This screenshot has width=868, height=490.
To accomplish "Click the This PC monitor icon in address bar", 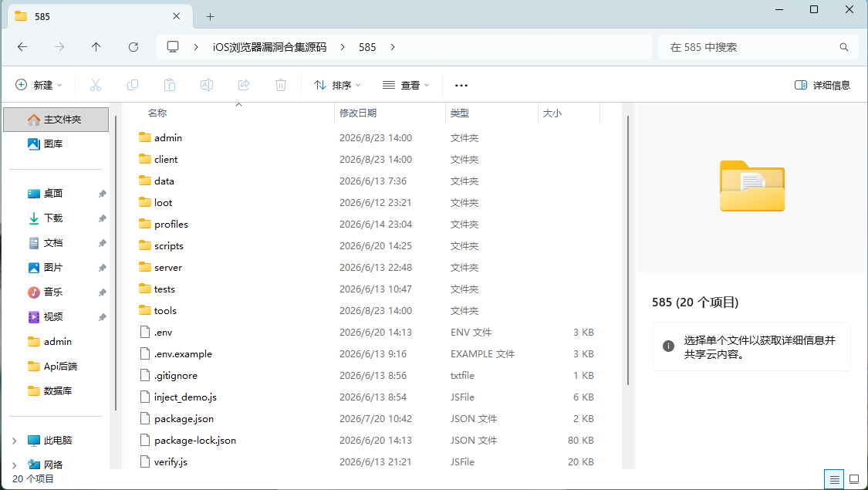I will point(173,47).
